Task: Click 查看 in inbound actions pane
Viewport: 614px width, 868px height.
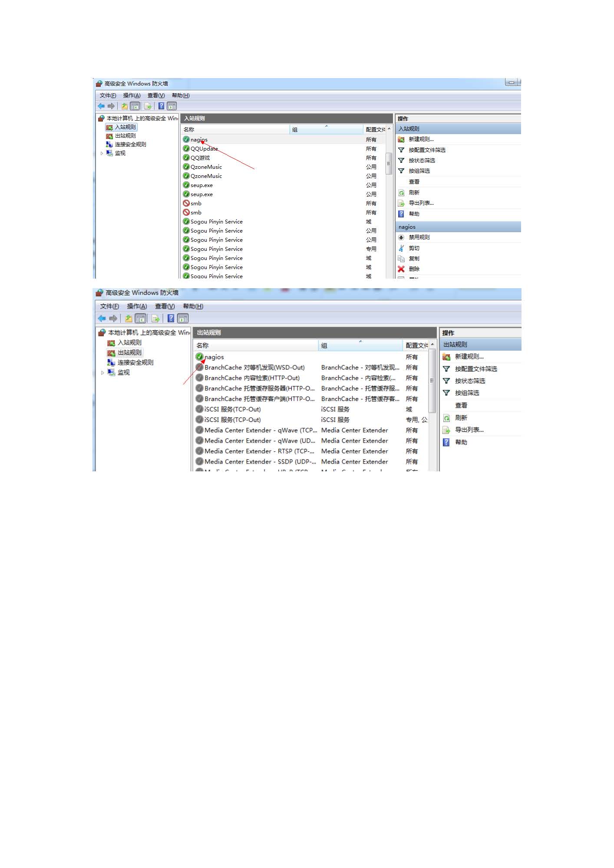Action: tap(414, 182)
